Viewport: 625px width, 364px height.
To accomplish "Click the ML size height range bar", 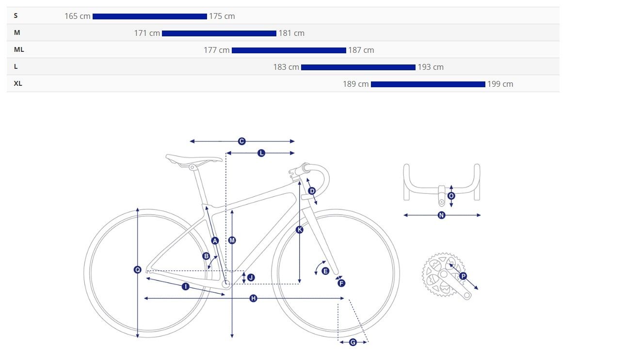I will [289, 50].
